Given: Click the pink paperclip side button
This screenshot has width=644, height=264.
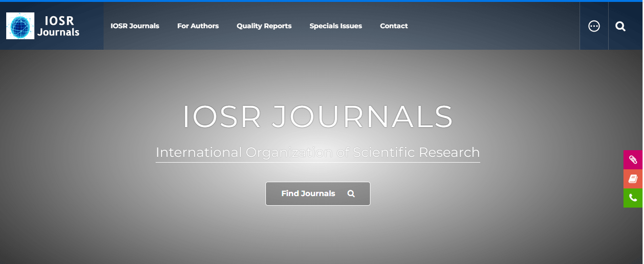Looking at the screenshot, I should click(633, 160).
